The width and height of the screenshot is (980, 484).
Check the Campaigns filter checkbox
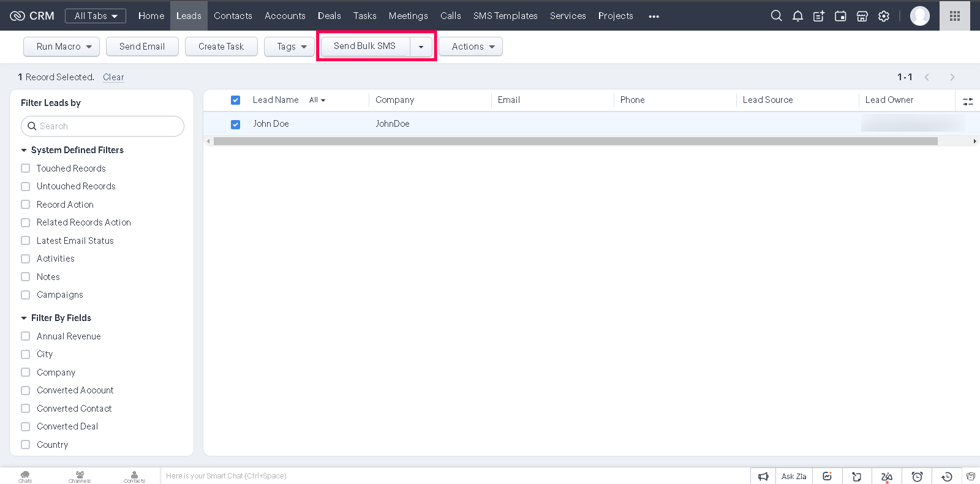coord(26,295)
